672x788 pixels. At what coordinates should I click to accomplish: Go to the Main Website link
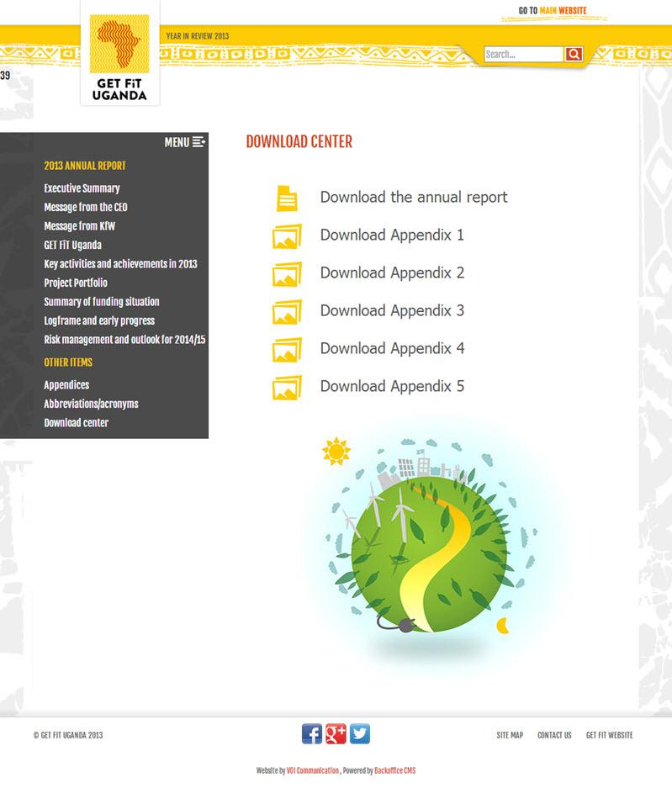553,11
